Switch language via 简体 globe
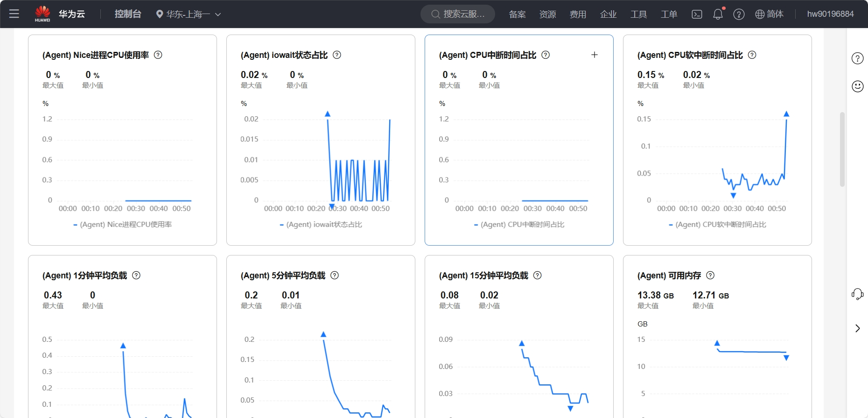Image resolution: width=868 pixels, height=418 pixels. 770,14
